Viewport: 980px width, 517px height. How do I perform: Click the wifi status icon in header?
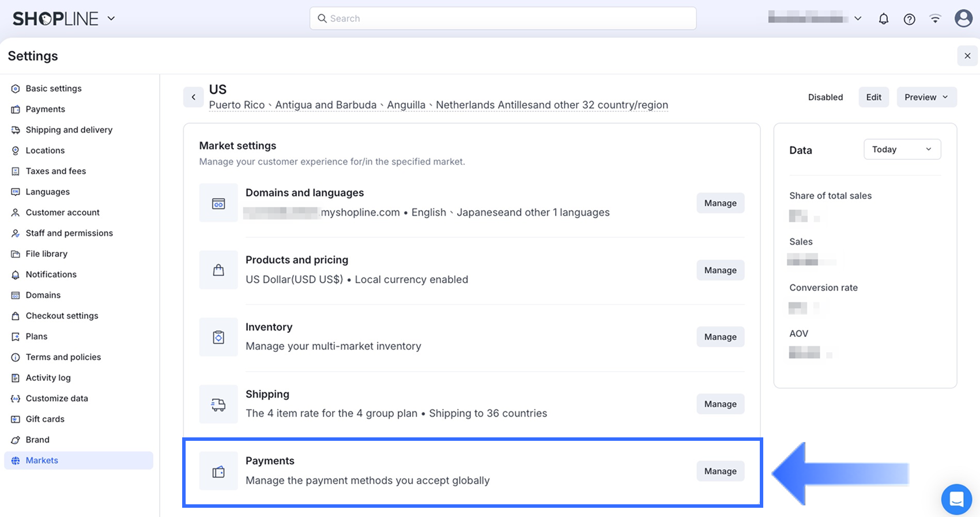click(x=935, y=19)
